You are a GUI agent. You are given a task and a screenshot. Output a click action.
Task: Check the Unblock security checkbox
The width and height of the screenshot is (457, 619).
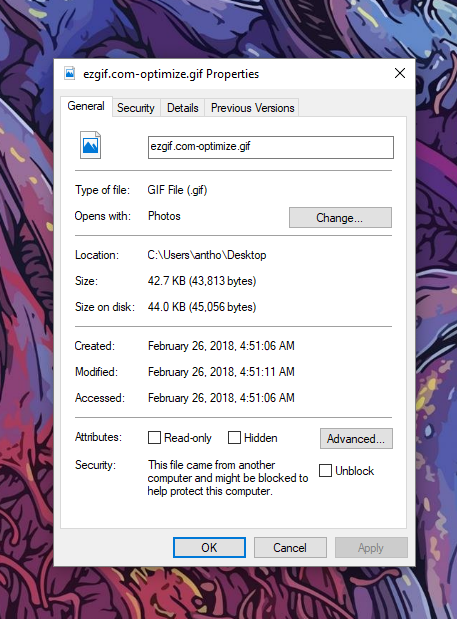(x=325, y=470)
